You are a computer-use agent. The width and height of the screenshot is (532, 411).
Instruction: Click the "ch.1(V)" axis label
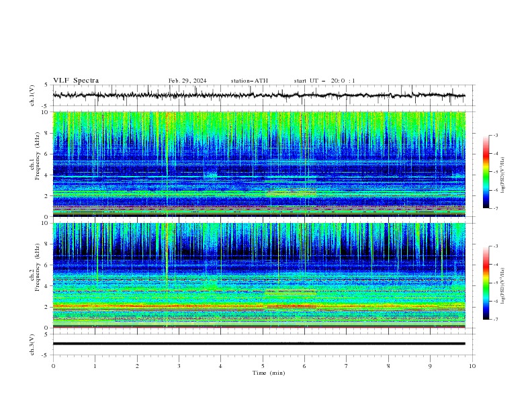32,95
